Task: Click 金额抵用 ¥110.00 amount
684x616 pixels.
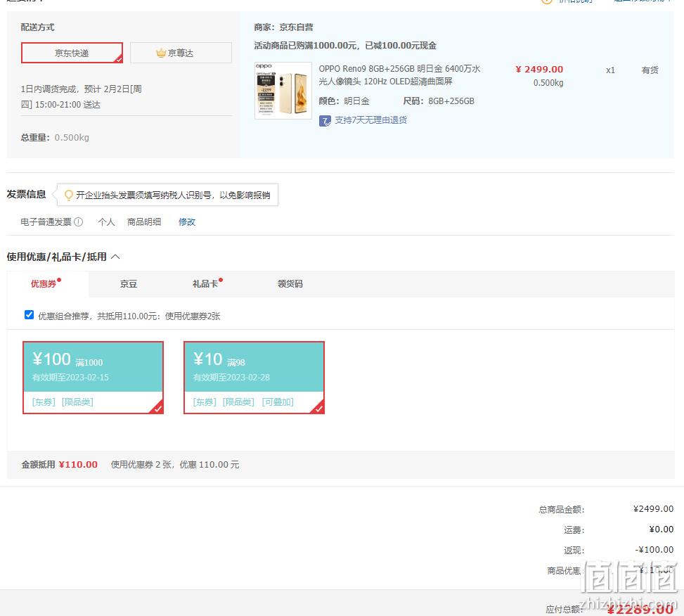Action: [78, 464]
